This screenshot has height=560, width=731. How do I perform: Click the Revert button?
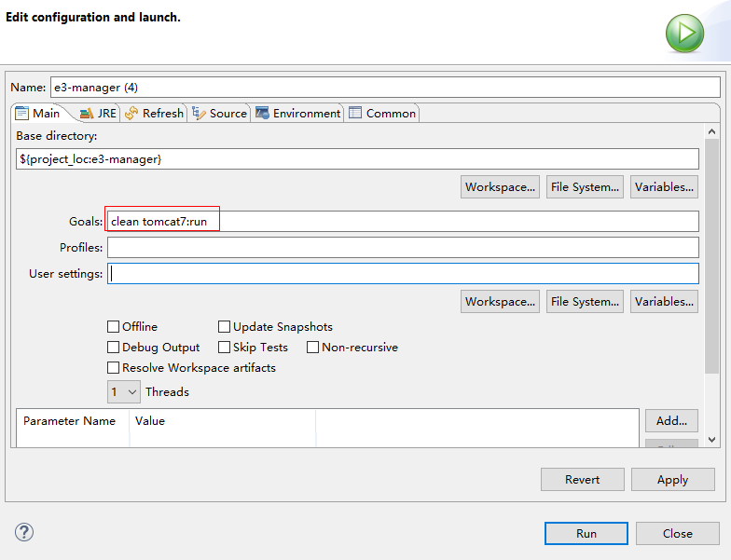point(582,479)
